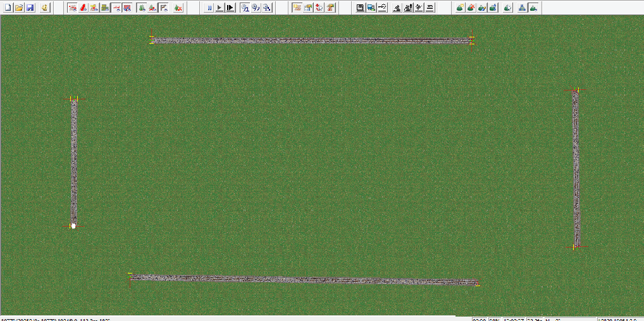Click the faded green hill arrows icon

(x=508, y=8)
